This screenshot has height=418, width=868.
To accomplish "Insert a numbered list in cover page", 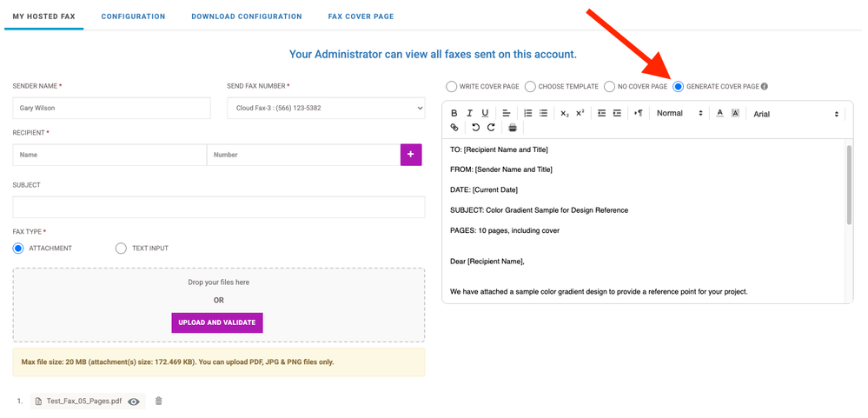I will [527, 113].
